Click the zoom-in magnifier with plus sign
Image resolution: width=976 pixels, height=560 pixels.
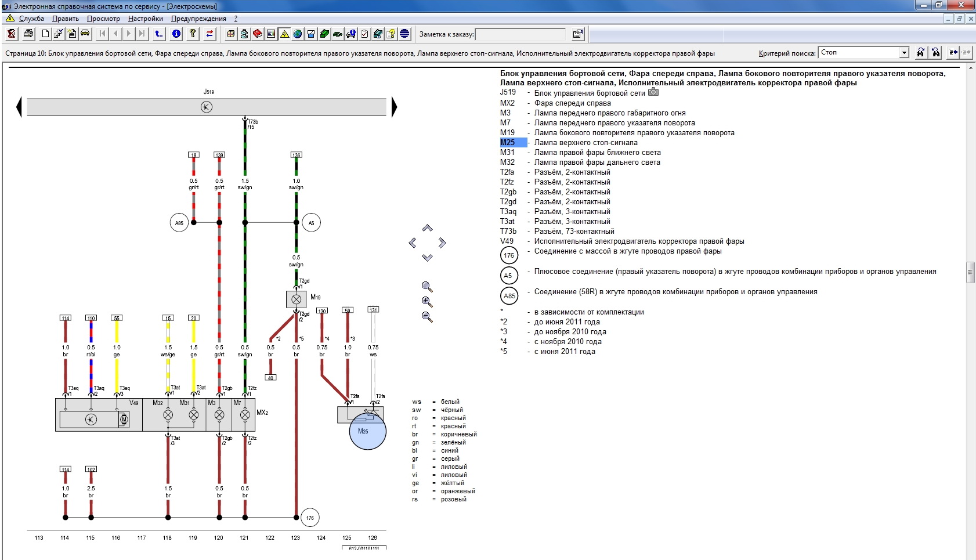point(427,302)
